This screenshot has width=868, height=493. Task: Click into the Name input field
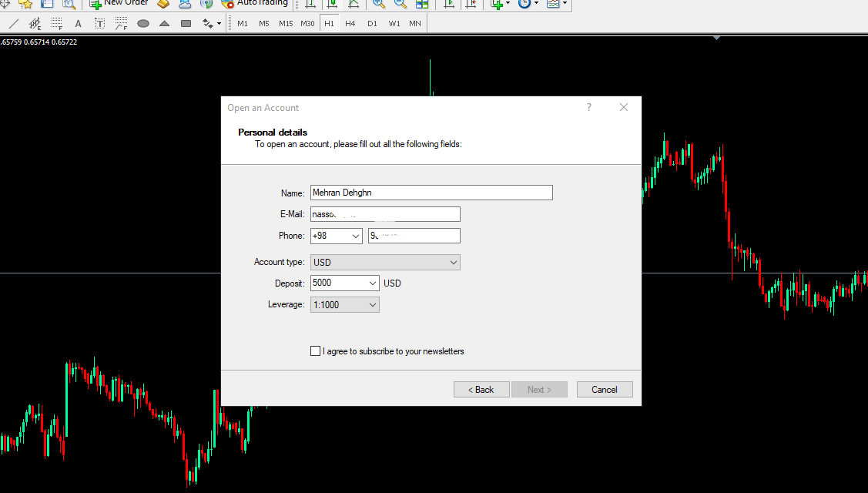pos(431,193)
